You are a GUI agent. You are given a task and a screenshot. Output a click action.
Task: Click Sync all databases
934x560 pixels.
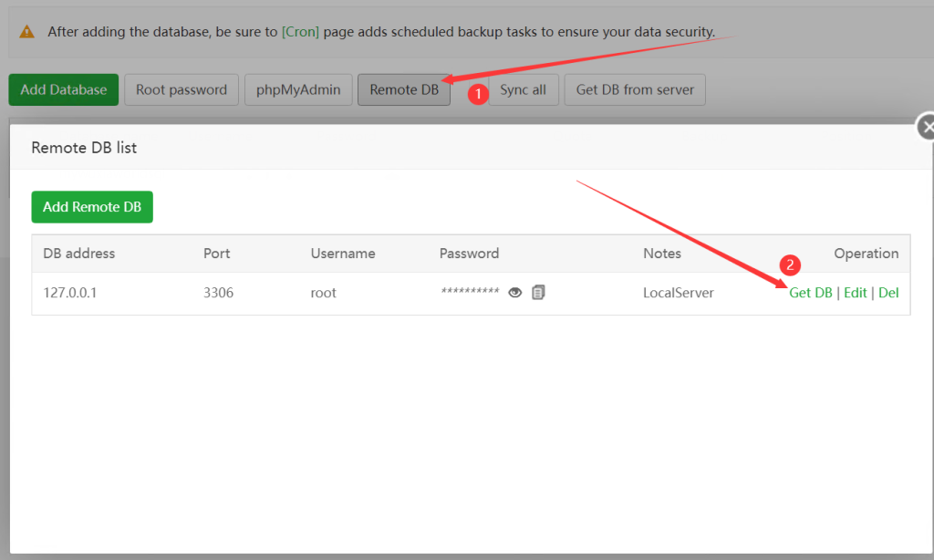click(x=523, y=90)
